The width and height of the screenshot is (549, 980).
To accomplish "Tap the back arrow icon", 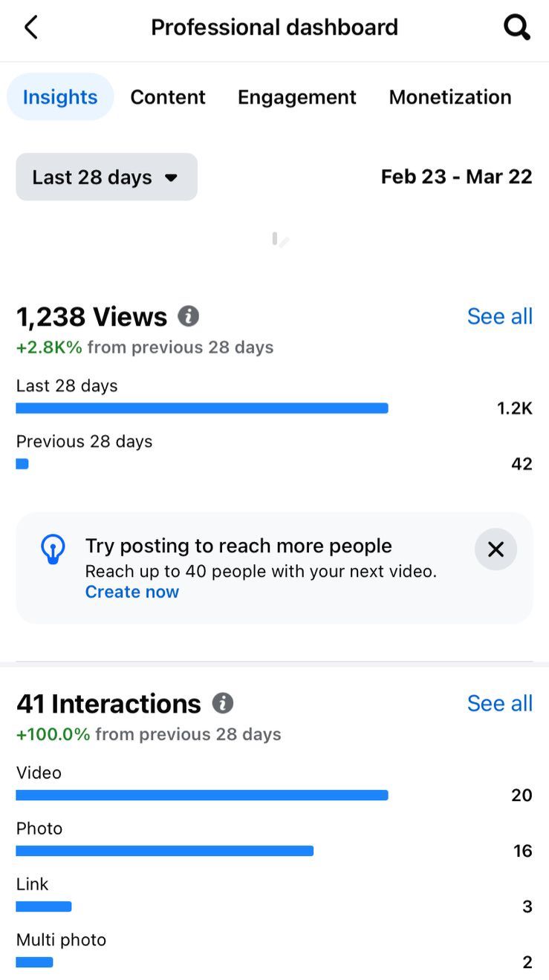I will click(30, 27).
